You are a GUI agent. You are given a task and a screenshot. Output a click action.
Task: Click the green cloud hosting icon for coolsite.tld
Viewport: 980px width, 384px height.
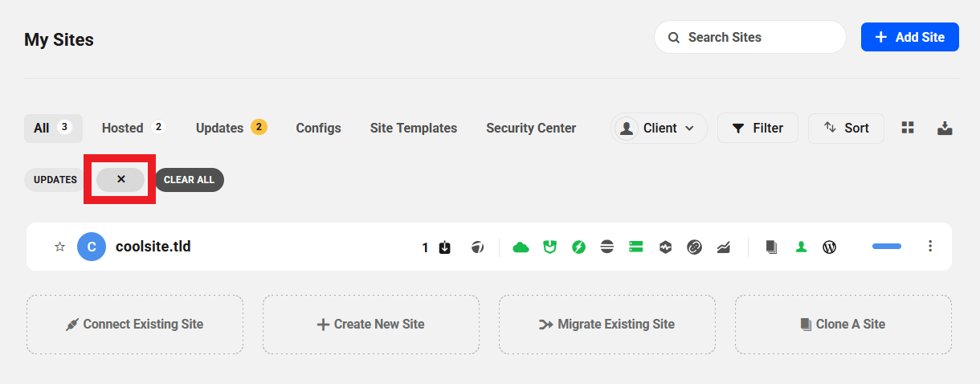[521, 247]
